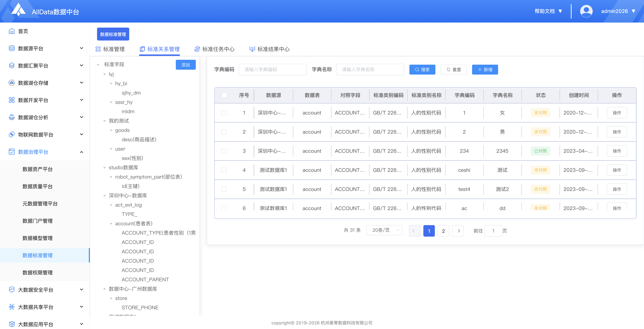Select the sex(性别) tree item
The height and width of the screenshot is (329, 644).
[x=132, y=158]
